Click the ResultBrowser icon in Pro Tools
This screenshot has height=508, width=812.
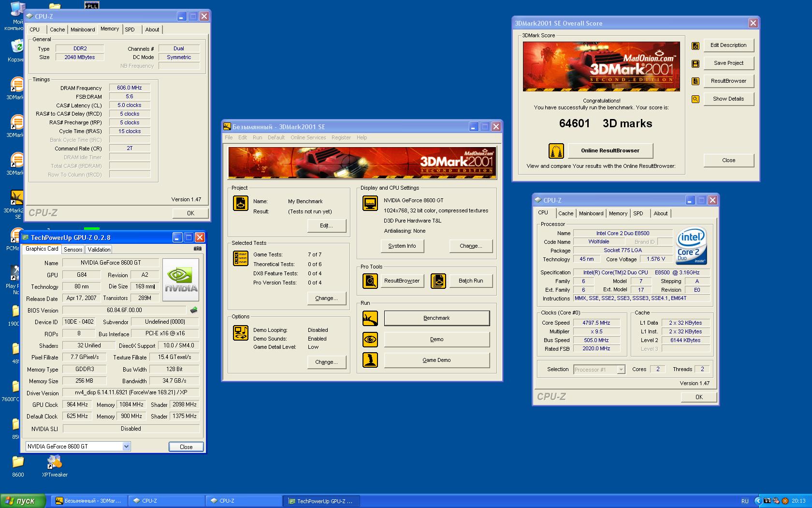pyautogui.click(x=370, y=281)
